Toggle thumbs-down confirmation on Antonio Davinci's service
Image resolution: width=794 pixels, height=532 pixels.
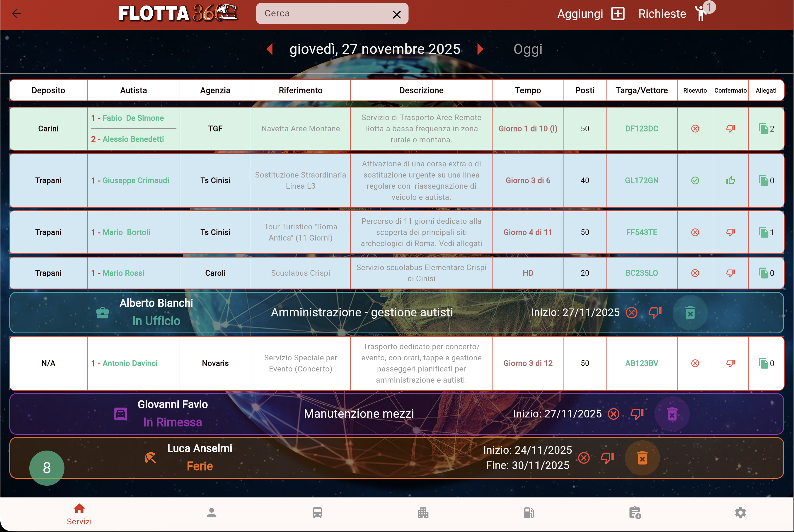(730, 363)
